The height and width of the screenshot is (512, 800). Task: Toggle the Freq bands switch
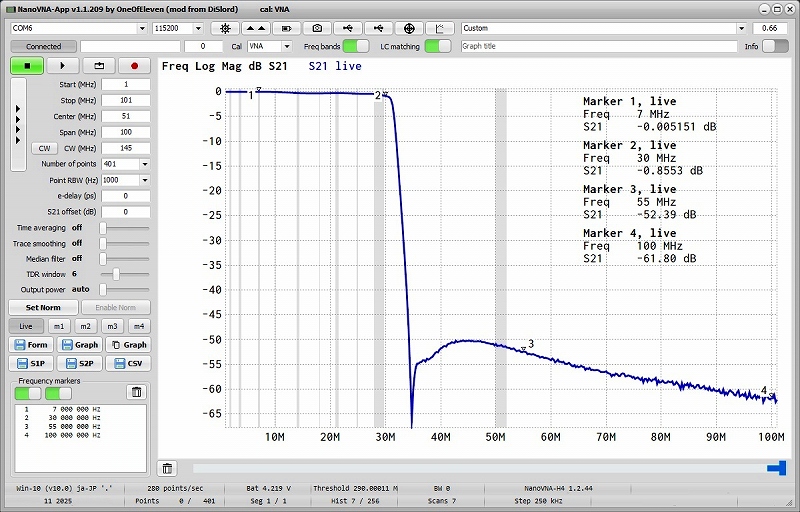point(355,46)
